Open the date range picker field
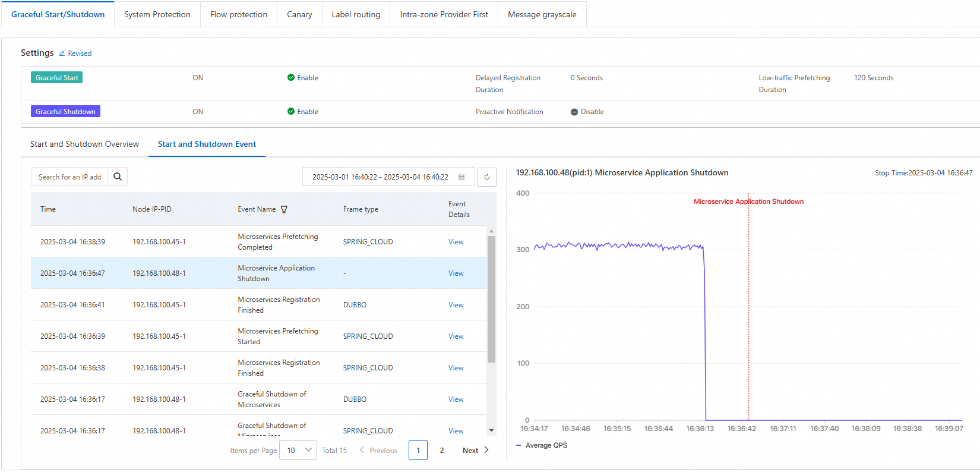This screenshot has height=472, width=980. coord(380,177)
